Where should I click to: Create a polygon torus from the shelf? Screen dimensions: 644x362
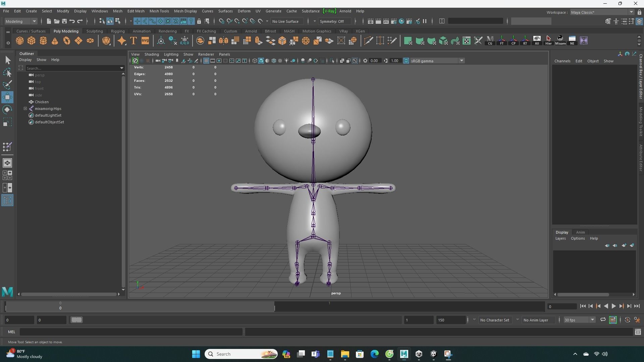(x=67, y=41)
